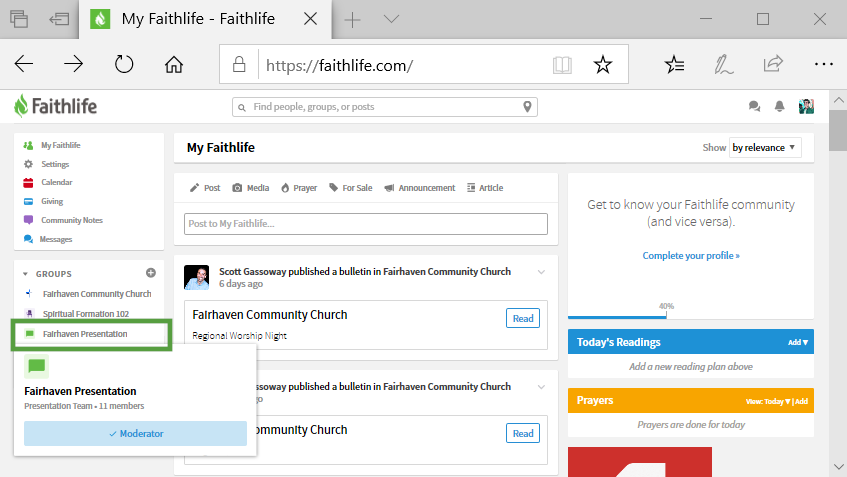Expand the first bulletin post options chevron
The image size is (847, 477).
point(541,272)
